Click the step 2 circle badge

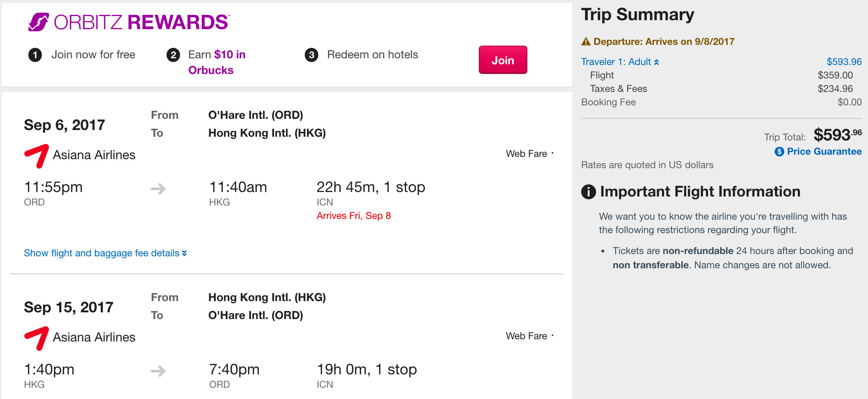[x=173, y=55]
